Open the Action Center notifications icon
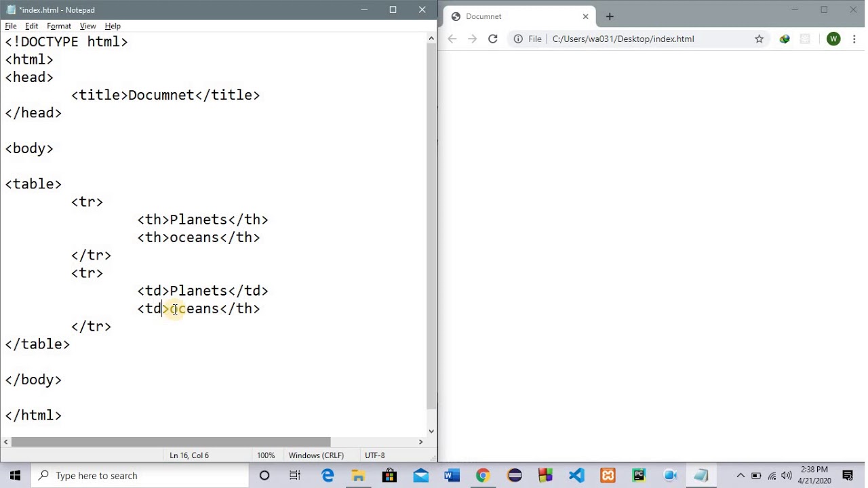 pyautogui.click(x=848, y=476)
